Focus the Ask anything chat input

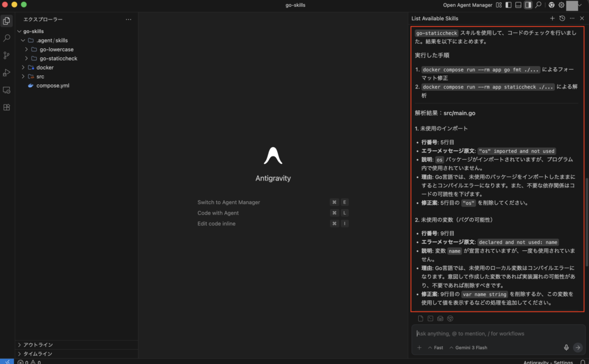point(495,334)
